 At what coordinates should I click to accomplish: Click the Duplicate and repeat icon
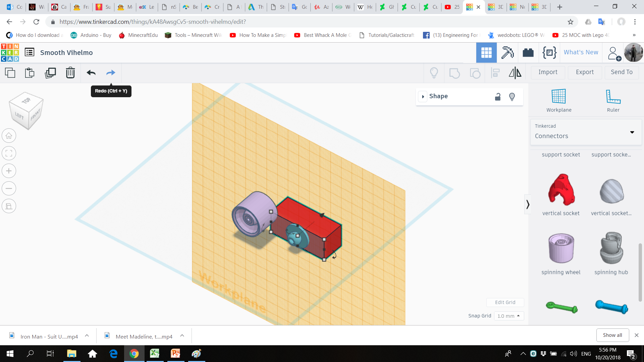point(50,73)
